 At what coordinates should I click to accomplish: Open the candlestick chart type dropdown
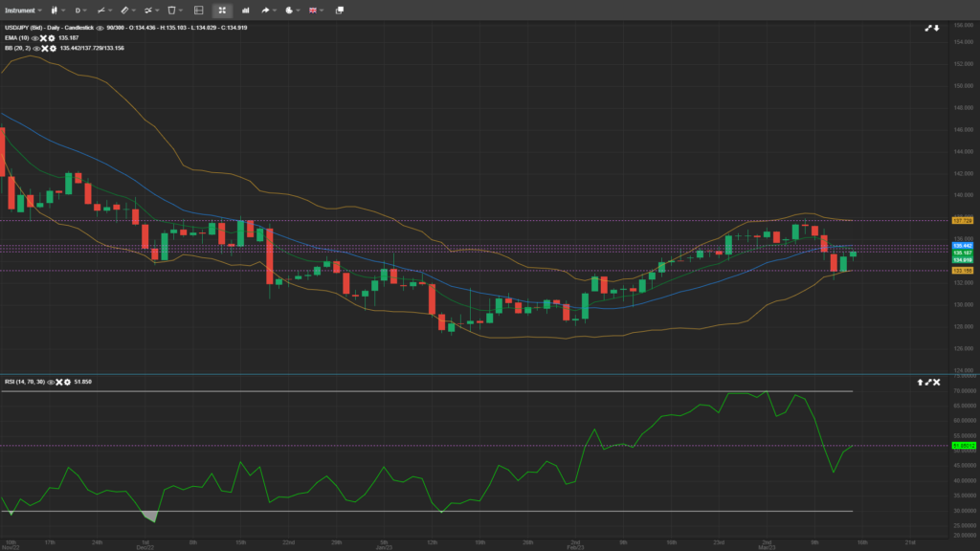point(53,10)
